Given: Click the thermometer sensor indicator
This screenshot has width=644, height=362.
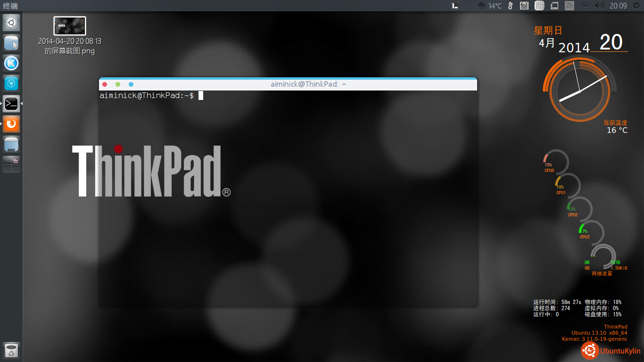Looking at the screenshot, I should point(510,6).
